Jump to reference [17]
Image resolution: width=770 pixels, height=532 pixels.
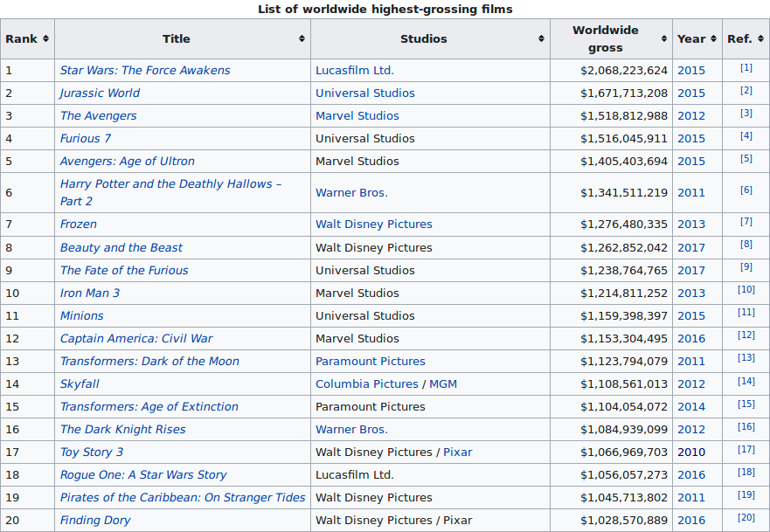(746, 449)
